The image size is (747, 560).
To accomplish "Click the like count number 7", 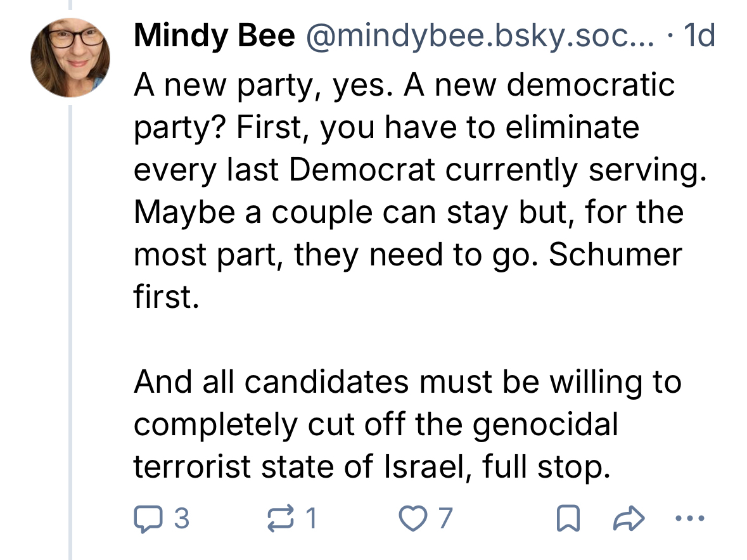I will click(446, 519).
